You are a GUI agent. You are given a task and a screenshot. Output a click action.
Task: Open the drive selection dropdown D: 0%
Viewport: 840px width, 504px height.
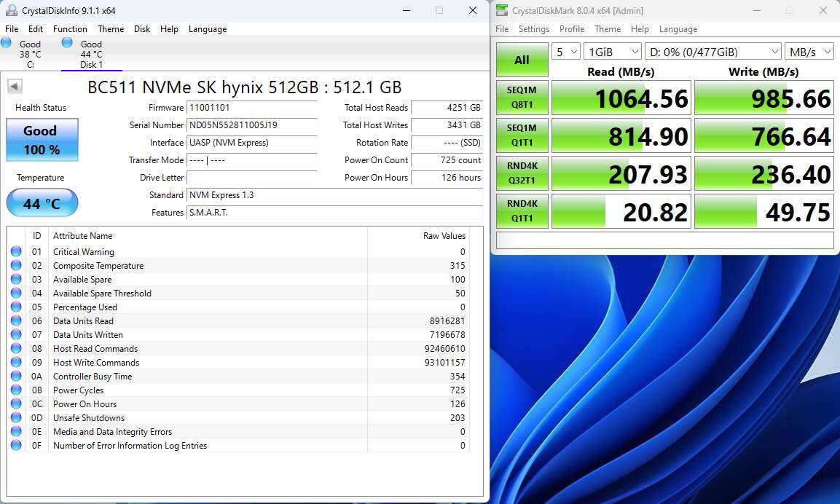click(x=713, y=52)
